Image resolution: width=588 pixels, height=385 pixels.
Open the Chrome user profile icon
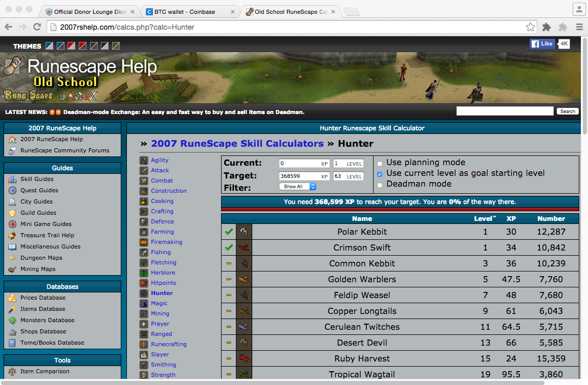tap(579, 9)
